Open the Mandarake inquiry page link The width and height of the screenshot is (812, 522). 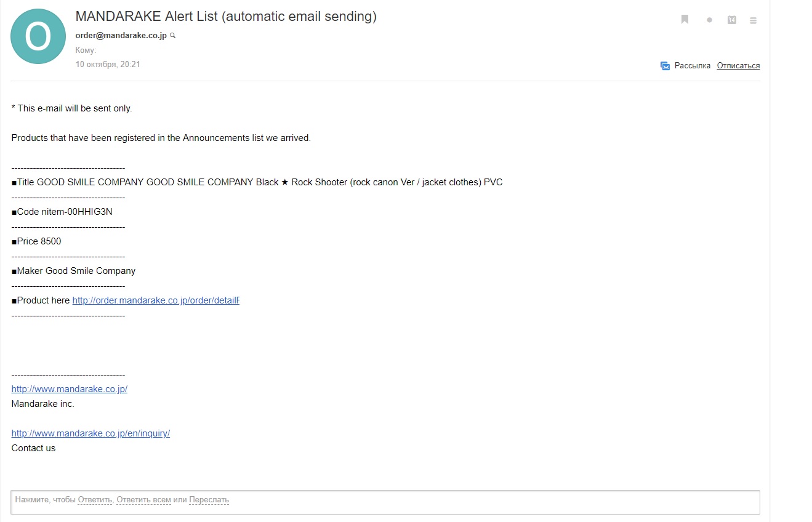tap(90, 433)
